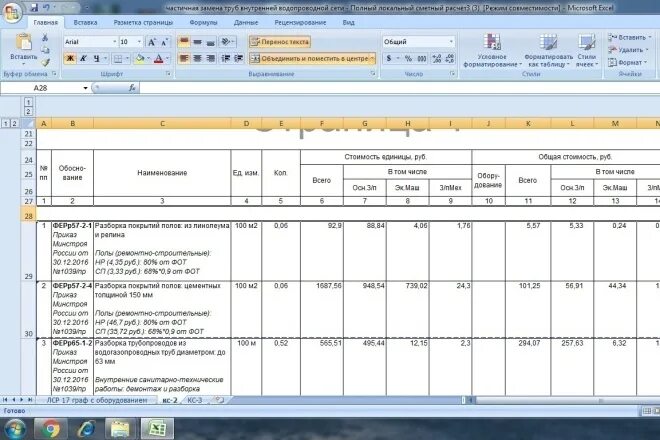Decrease decimal places

[x=450, y=59]
